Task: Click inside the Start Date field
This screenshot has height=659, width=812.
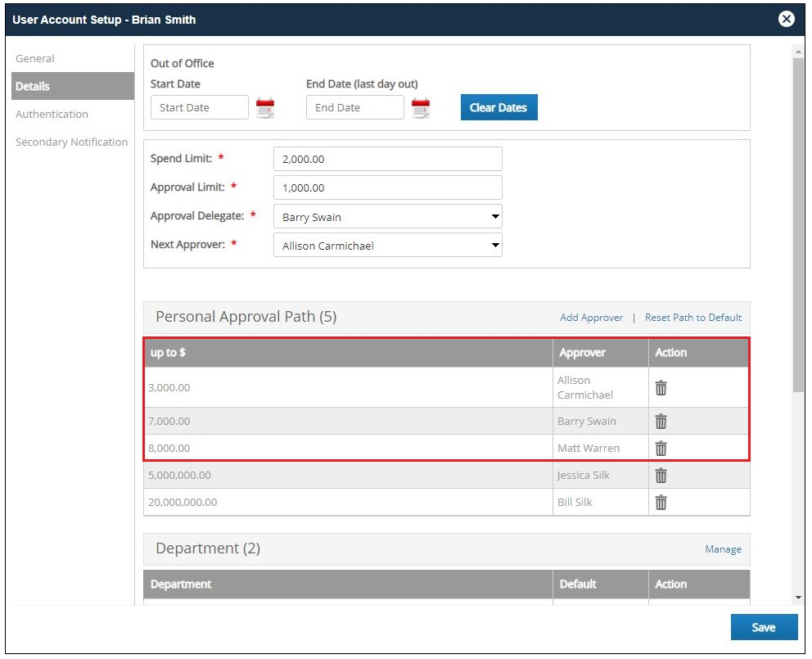Action: click(x=199, y=106)
